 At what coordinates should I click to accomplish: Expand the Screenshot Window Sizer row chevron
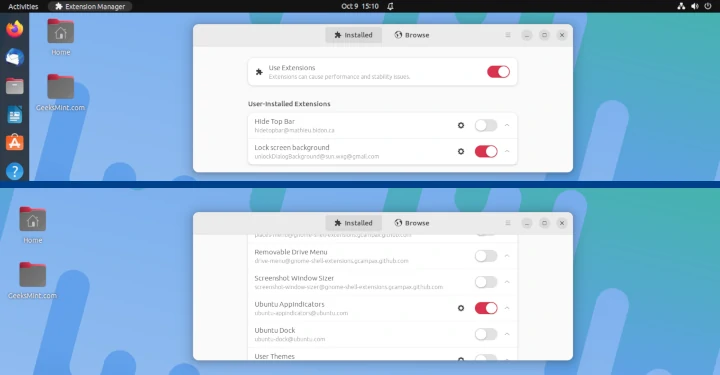tap(507, 282)
